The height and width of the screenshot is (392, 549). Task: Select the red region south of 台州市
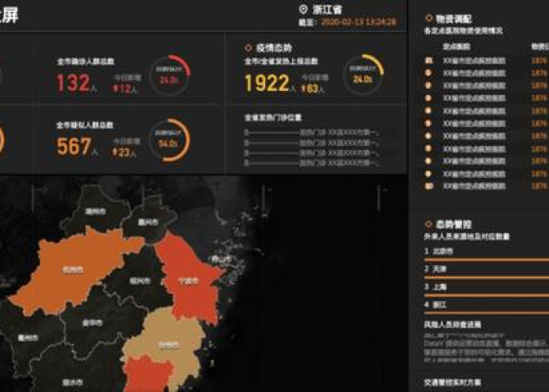(147, 375)
